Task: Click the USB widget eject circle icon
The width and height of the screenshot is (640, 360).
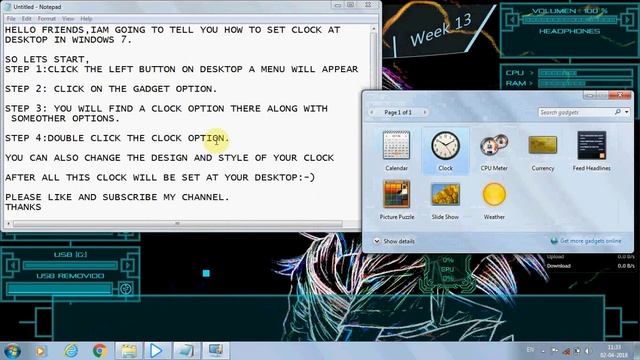Action: click(126, 289)
